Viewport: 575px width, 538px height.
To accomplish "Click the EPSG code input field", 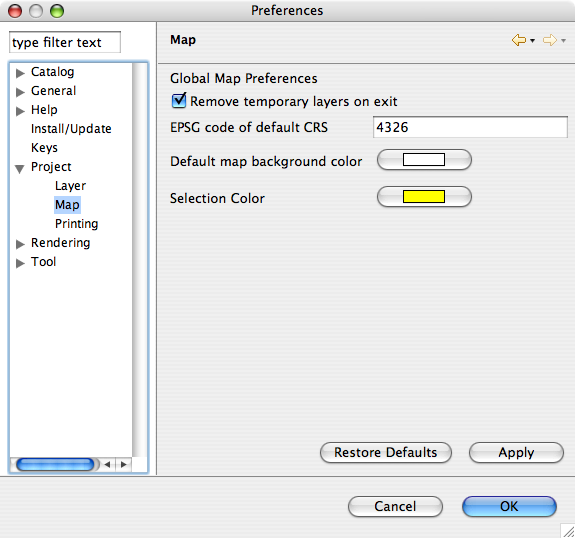I will [x=470, y=127].
